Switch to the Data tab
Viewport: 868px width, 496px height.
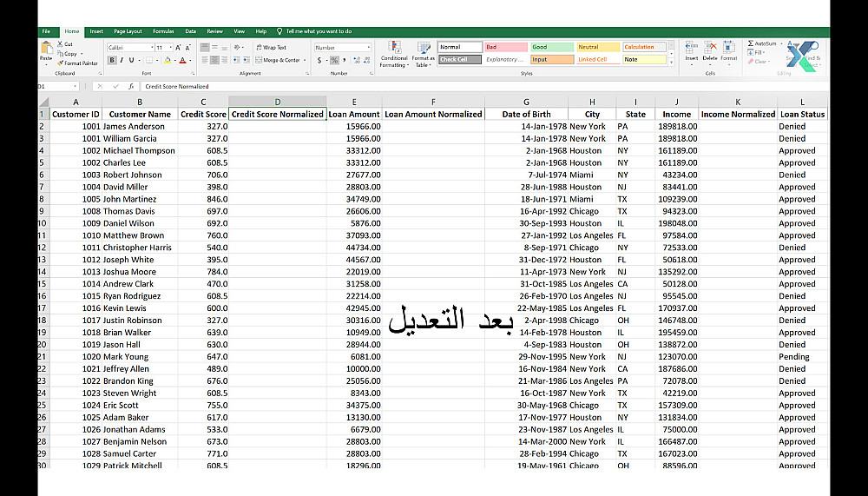coord(190,31)
